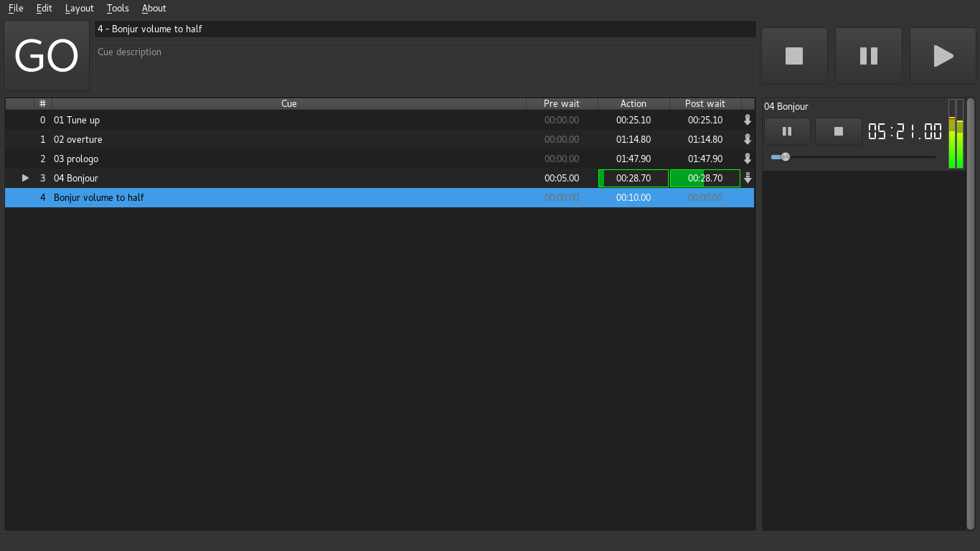Open the About menu
The image size is (980, 551).
[154, 9]
